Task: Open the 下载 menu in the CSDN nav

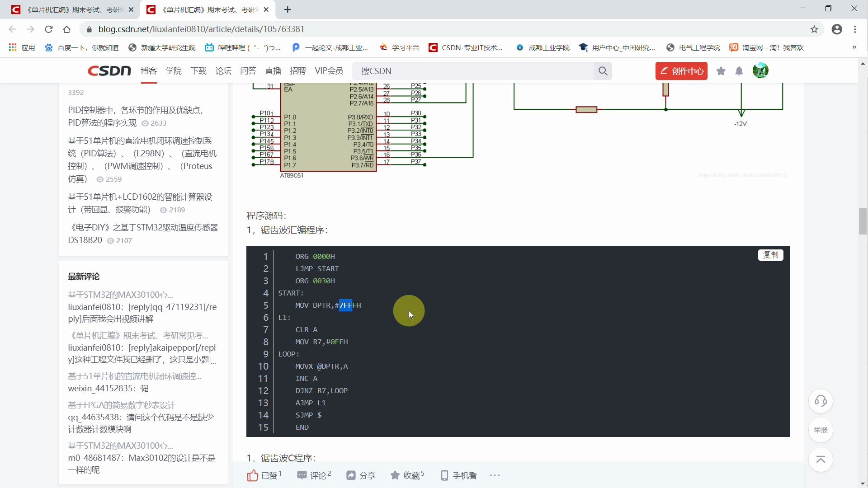Action: (198, 71)
